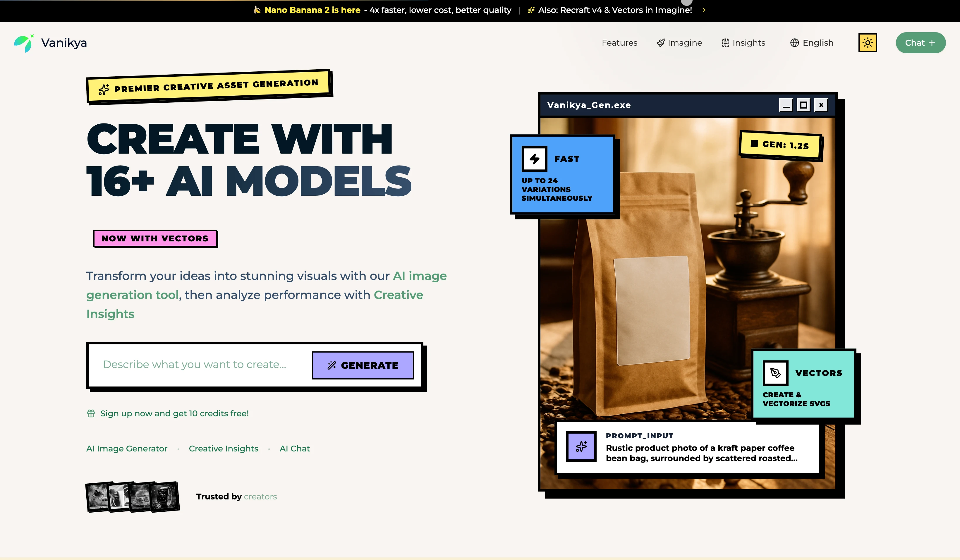Click the Vanikya leaf logo icon
The image size is (960, 560).
[24, 43]
